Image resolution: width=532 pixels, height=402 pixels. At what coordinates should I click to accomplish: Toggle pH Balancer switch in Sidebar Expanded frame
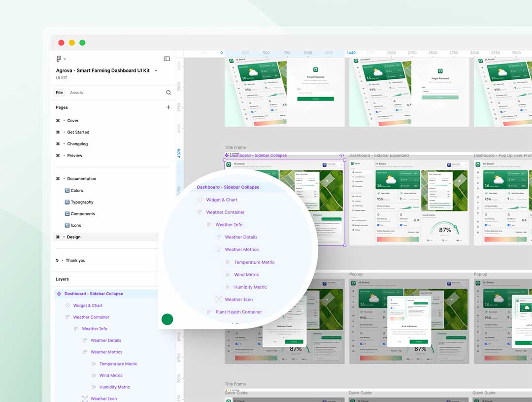(x=400, y=225)
